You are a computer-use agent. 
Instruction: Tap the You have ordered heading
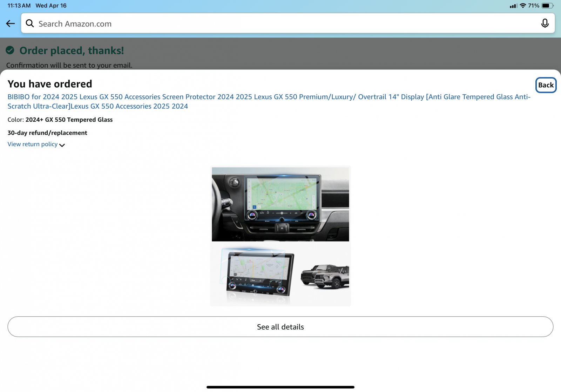pos(50,84)
